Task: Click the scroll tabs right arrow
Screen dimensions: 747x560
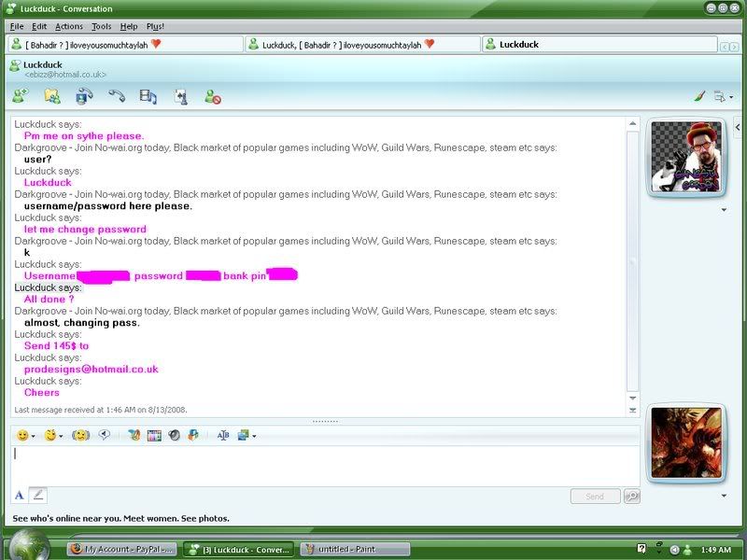Action: coord(734,47)
